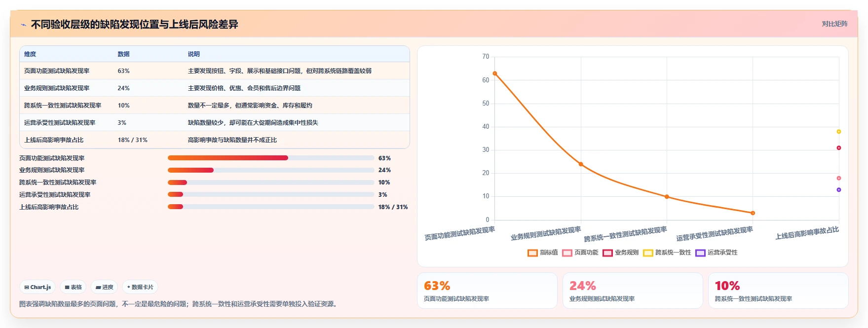Screen dimensions: 868x328
Task: Click the 18% / 31% cell in the table
Action: tap(132, 140)
